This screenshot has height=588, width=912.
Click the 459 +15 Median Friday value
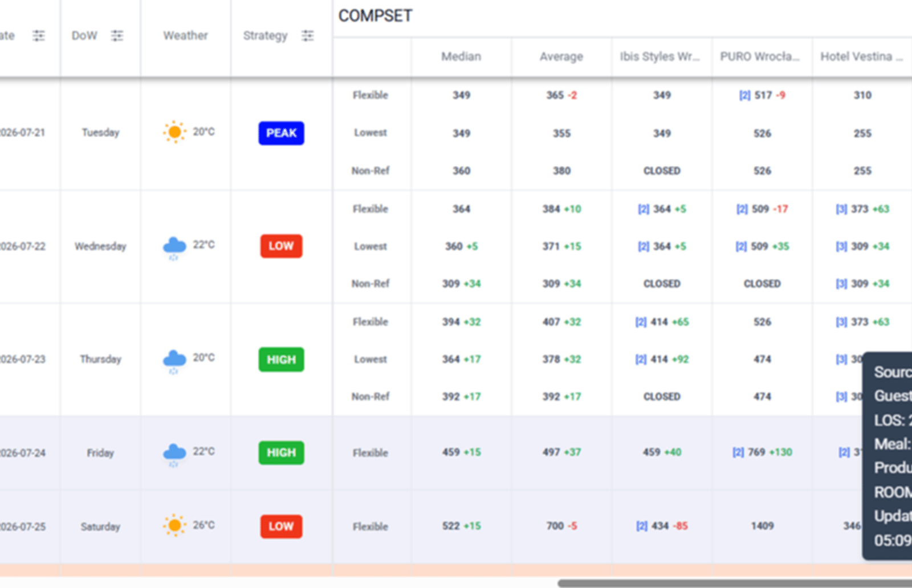pyautogui.click(x=461, y=452)
